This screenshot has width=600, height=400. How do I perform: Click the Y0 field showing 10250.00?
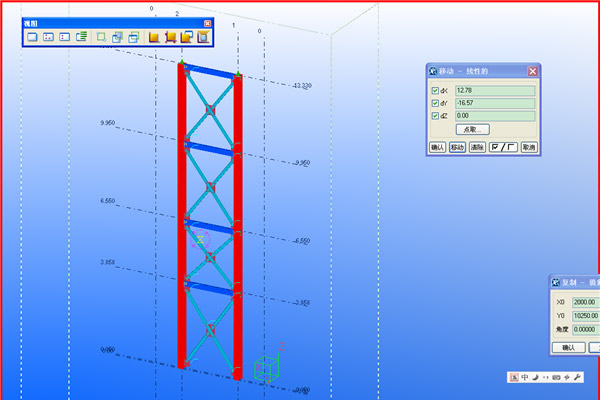585,314
